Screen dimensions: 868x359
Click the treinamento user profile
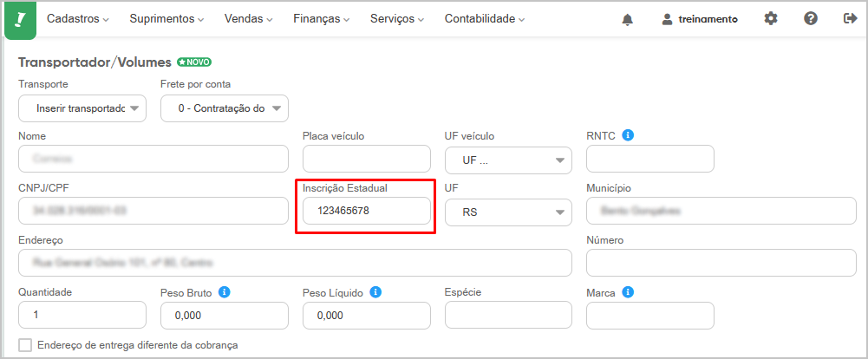700,19
